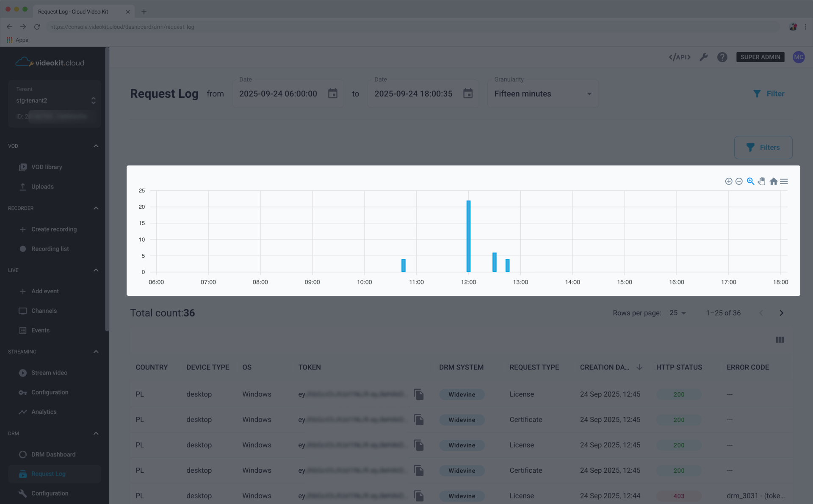Viewport: 813px width, 504px height.
Task: Click the Filter button near Granularity
Action: 769,94
